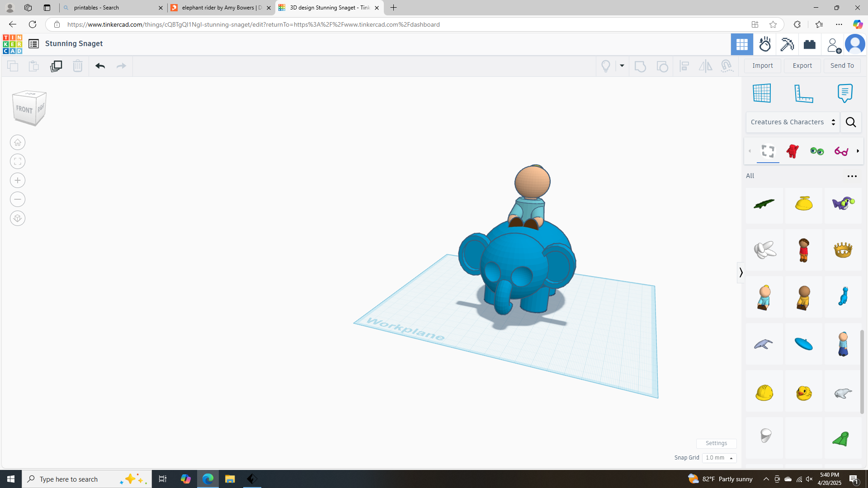The image size is (868, 488).
Task: Click the Tinkercad logo
Action: 12,44
